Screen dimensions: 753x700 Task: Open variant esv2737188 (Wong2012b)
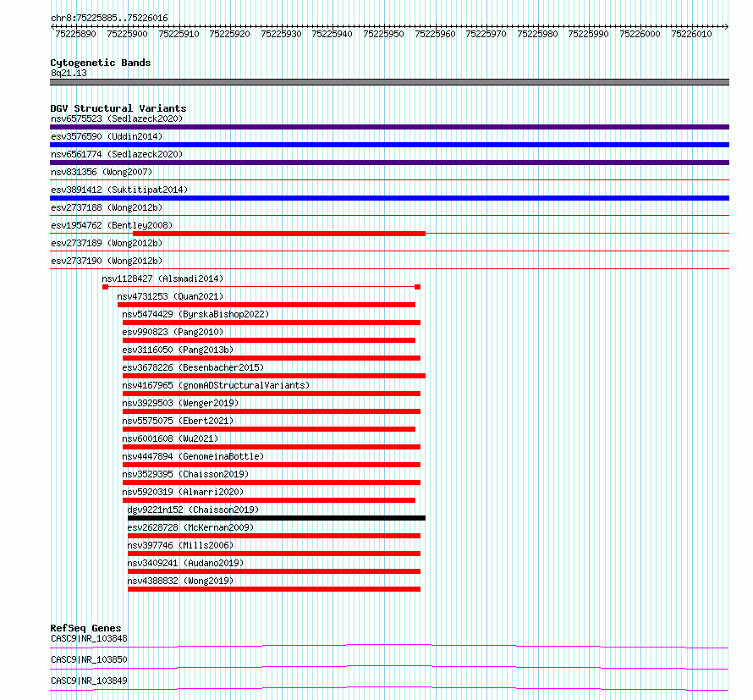tap(107, 207)
